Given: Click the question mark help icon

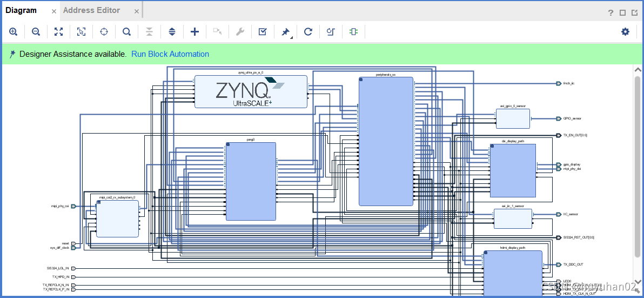Looking at the screenshot, I should pos(611,13).
